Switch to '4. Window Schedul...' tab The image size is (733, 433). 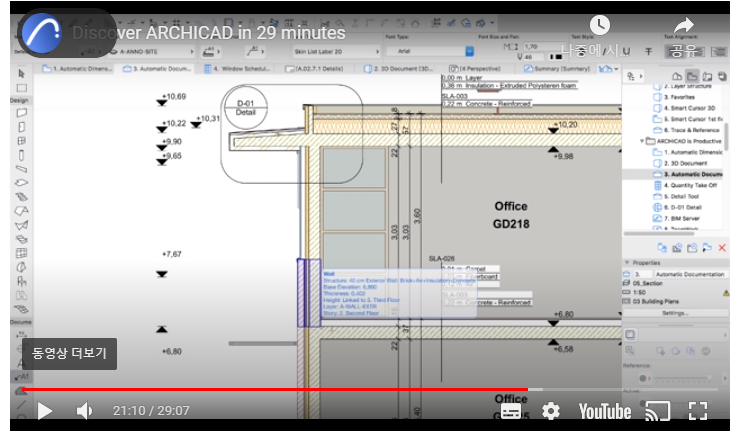tap(237, 69)
